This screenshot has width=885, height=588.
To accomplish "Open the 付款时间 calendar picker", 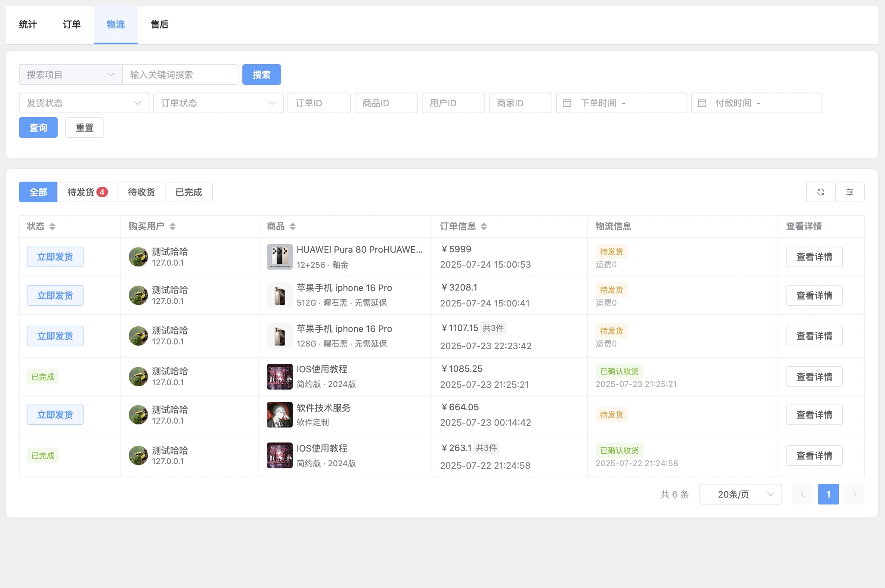I will [703, 103].
